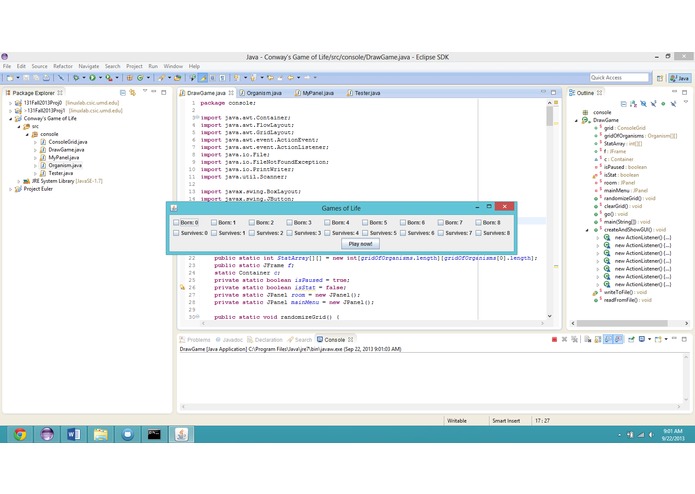Image resolution: width=695 pixels, height=494 pixels.
Task: Click the Save toolbar icon
Action: (x=26, y=78)
